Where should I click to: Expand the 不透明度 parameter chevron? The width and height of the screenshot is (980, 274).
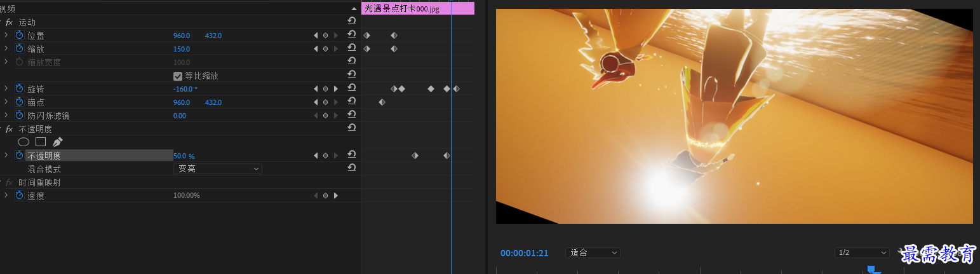(6, 155)
